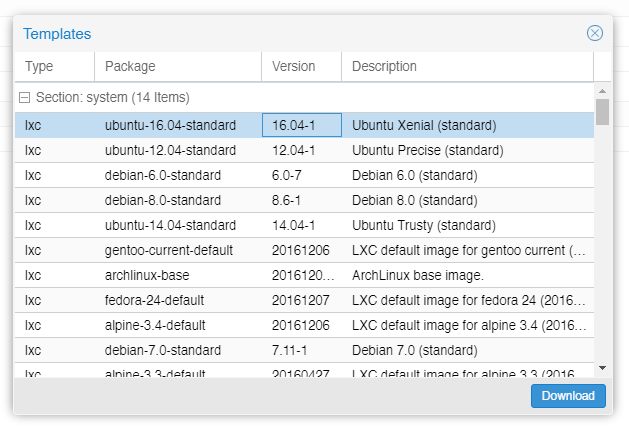The height and width of the screenshot is (435, 629).
Task: Select the debian-7.0-standard package
Action: (163, 350)
